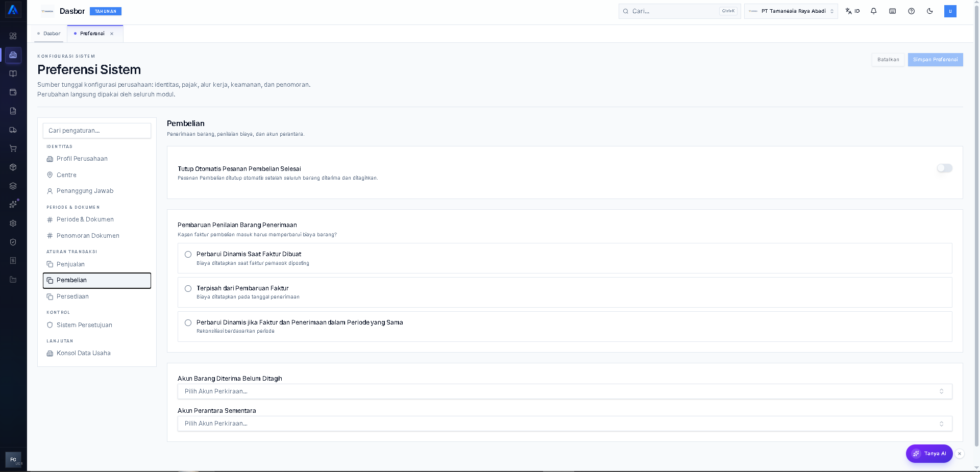Open the help question mark icon
Viewport: 980px width, 472px height.
click(912, 11)
